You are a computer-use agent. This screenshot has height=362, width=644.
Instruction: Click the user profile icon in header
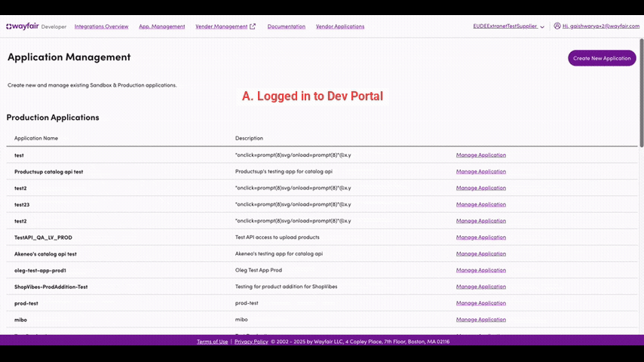click(557, 26)
